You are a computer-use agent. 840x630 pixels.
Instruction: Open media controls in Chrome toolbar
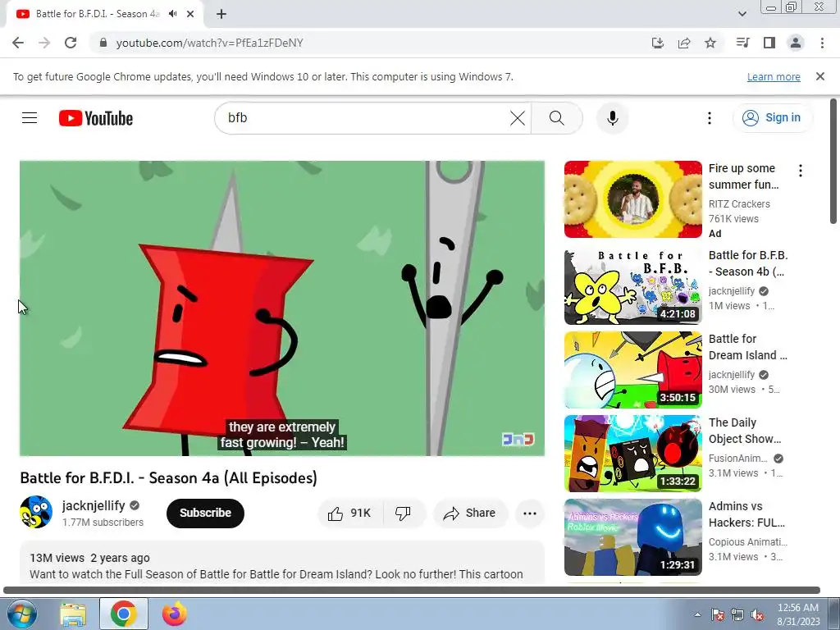[x=742, y=43]
